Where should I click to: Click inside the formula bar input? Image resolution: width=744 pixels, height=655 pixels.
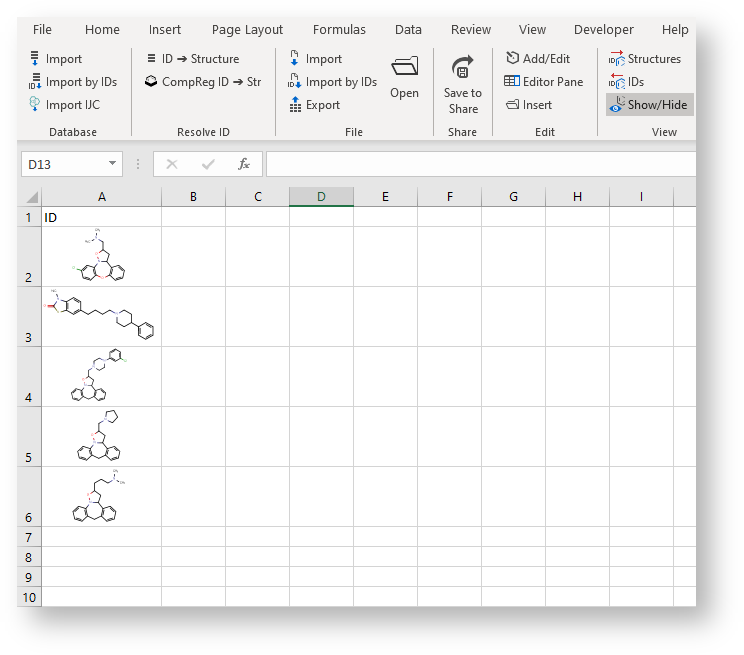pos(480,164)
